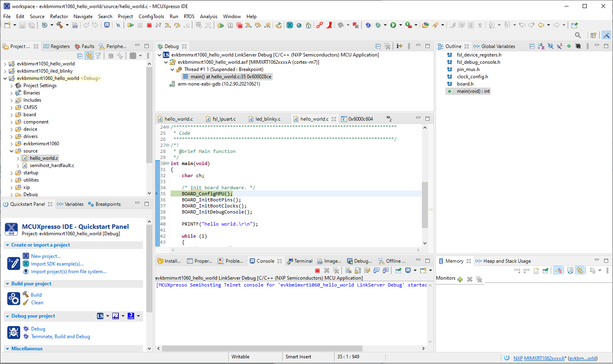
Task: Click the Step Over icon in the main toolbar
Action: (x=177, y=25)
